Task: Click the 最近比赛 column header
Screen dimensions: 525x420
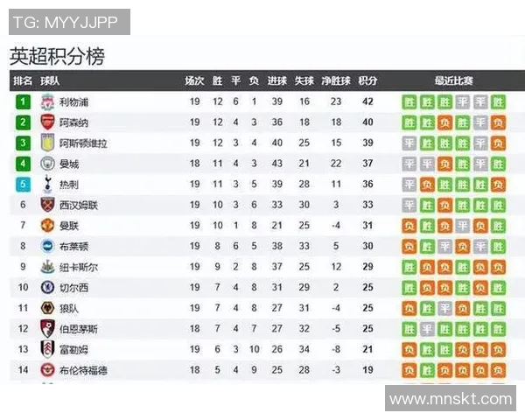Action: (453, 80)
